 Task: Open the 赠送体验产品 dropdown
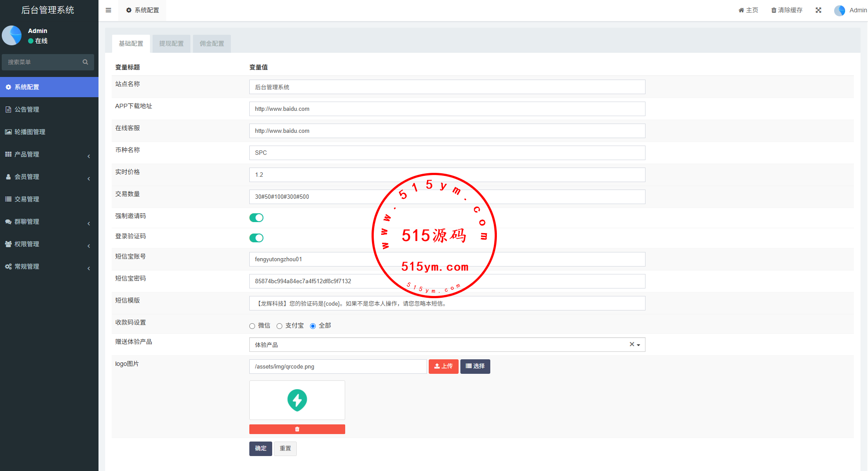(440, 345)
